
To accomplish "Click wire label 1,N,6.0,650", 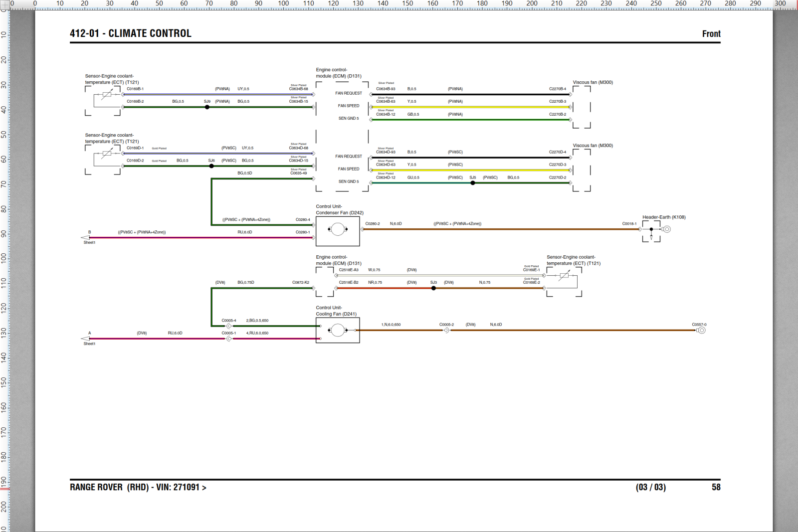I will [391, 325].
